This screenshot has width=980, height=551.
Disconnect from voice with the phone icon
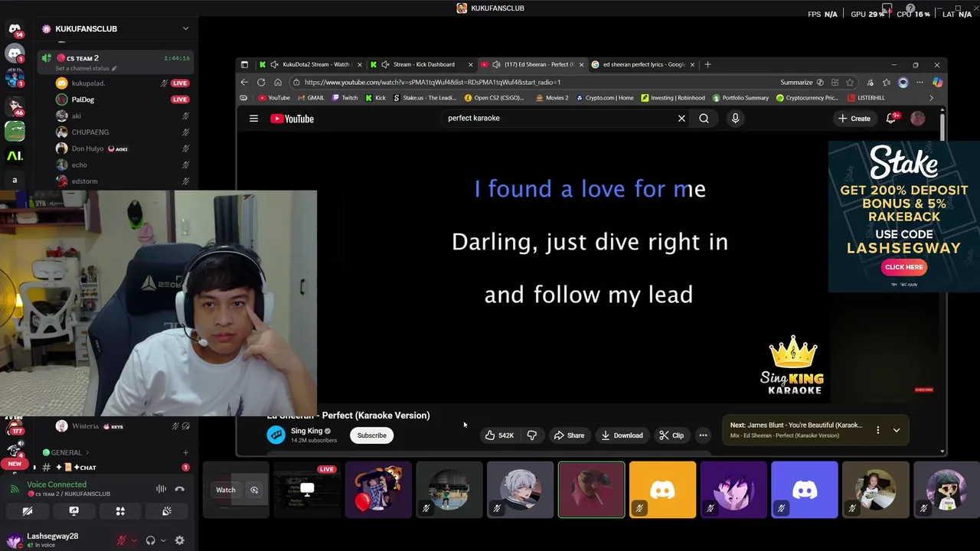point(179,489)
